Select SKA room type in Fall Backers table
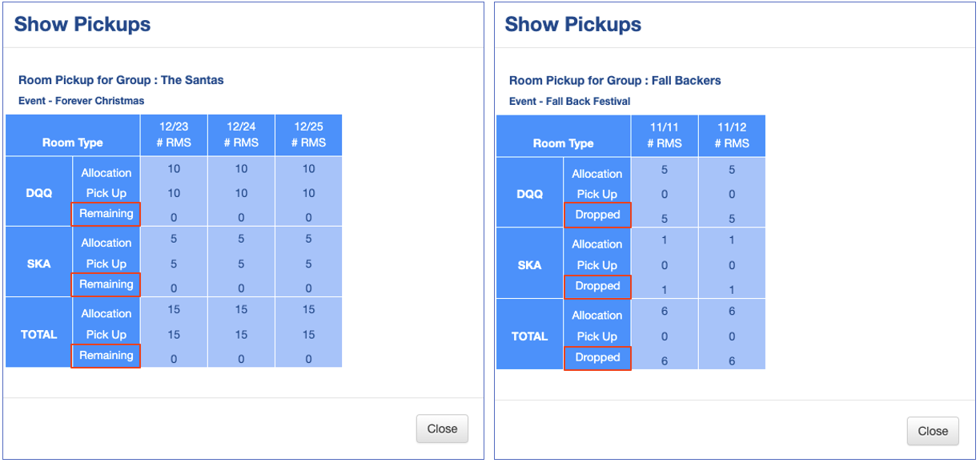The image size is (980, 463). tap(529, 265)
